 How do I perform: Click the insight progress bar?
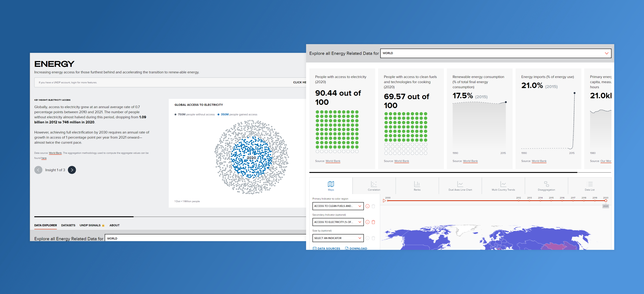point(84,217)
